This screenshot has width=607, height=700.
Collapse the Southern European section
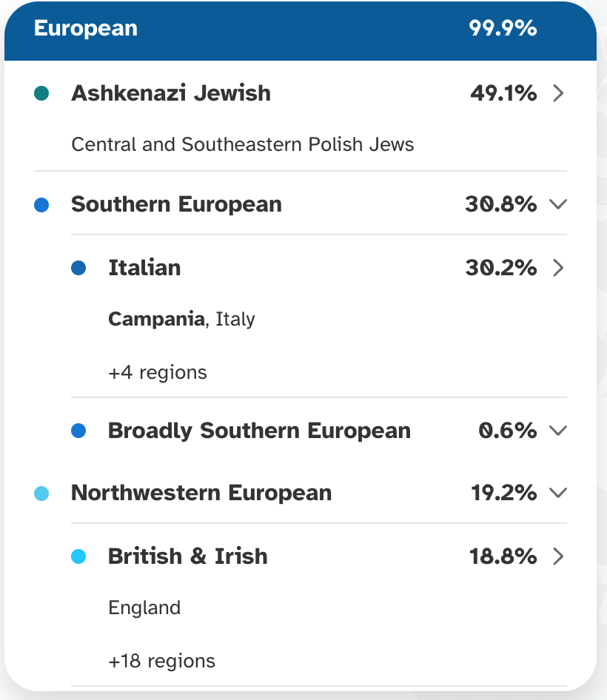pos(558,205)
